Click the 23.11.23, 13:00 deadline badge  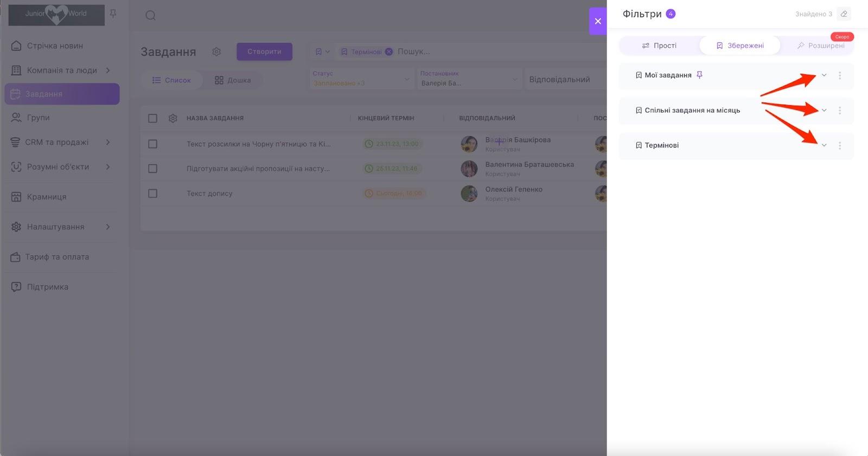392,144
